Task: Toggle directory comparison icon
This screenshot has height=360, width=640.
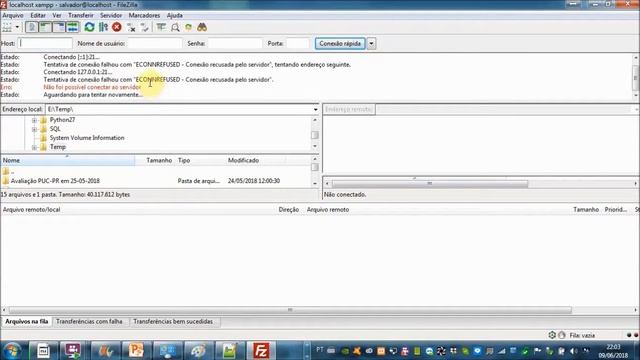Action: pyautogui.click(x=175, y=27)
